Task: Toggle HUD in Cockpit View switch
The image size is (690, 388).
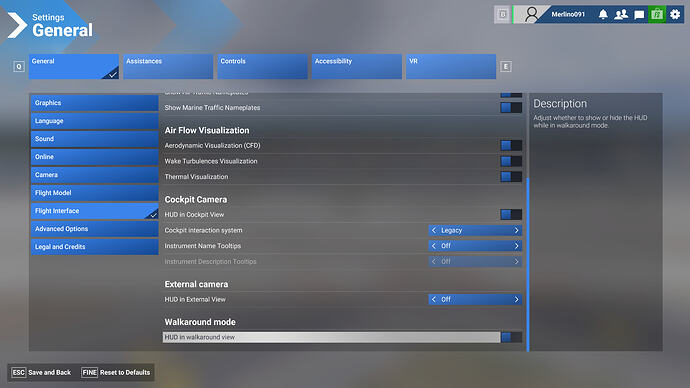Action: 511,214
